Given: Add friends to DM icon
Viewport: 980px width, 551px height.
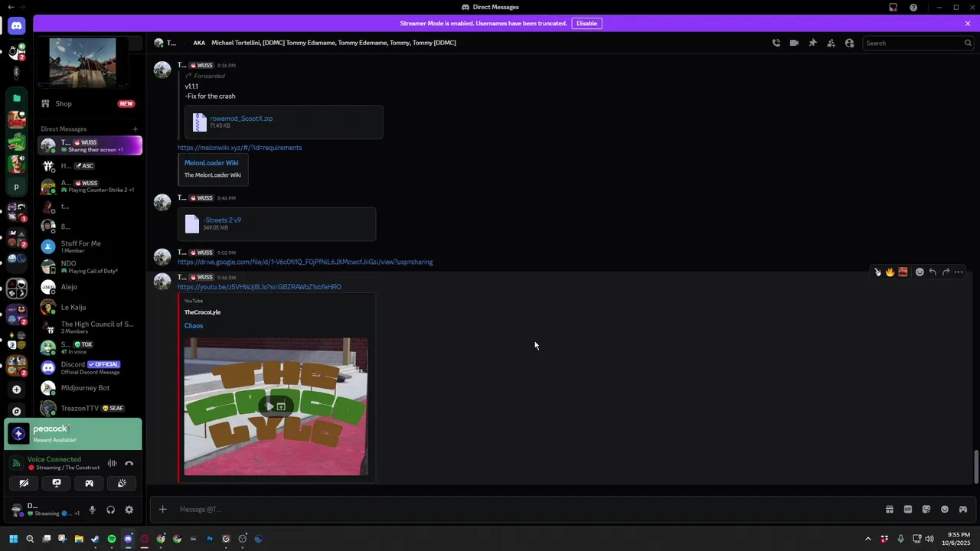Looking at the screenshot, I should pyautogui.click(x=831, y=43).
